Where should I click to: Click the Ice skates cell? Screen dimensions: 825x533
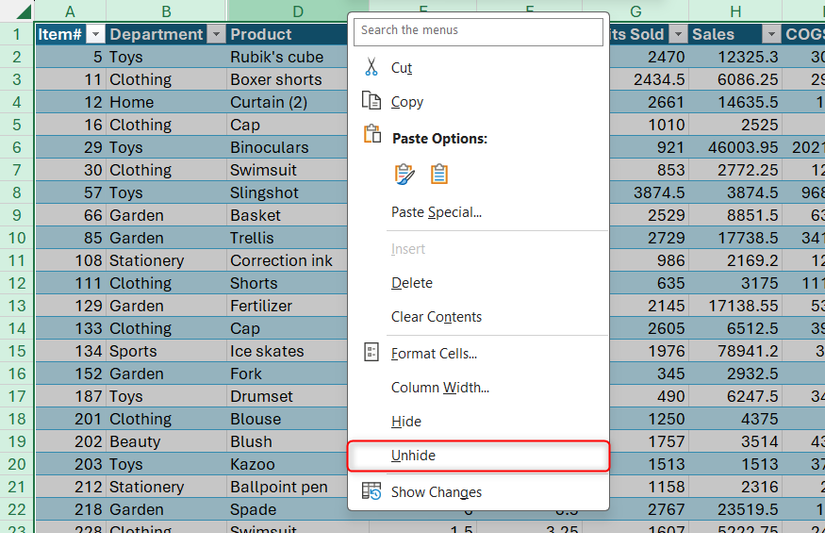(x=288, y=351)
